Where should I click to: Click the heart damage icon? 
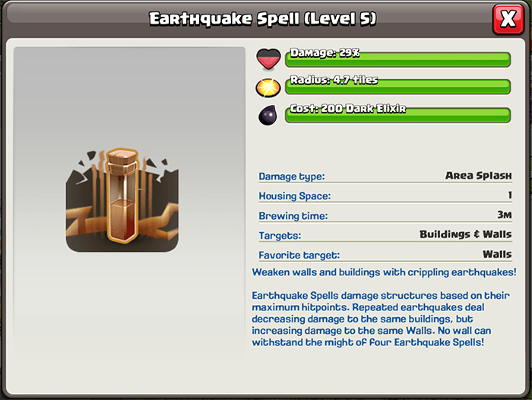coord(268,59)
